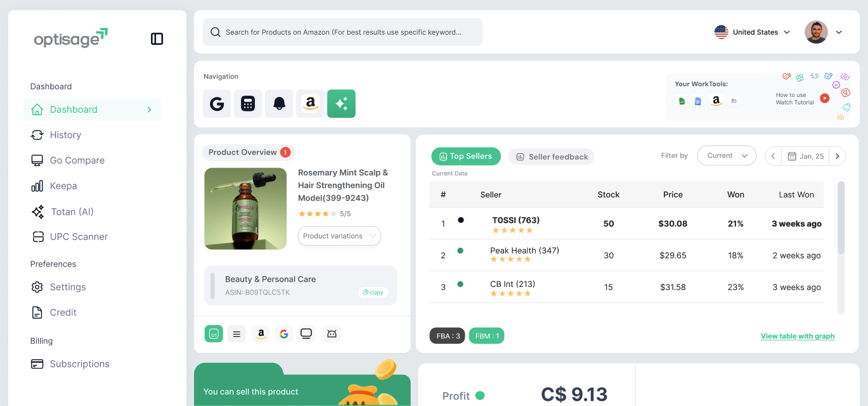Click the Beauty & Personal Care category text
The height and width of the screenshot is (406, 868).
pyautogui.click(x=271, y=279)
